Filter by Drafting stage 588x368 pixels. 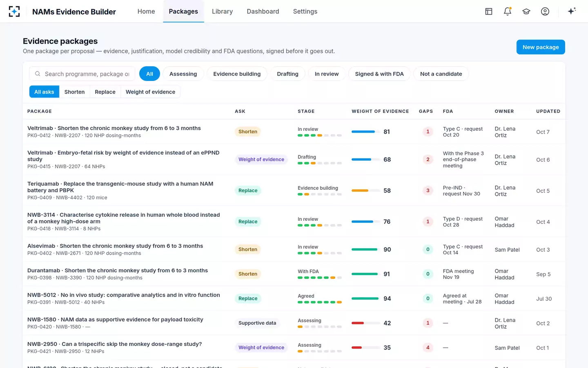(x=287, y=74)
